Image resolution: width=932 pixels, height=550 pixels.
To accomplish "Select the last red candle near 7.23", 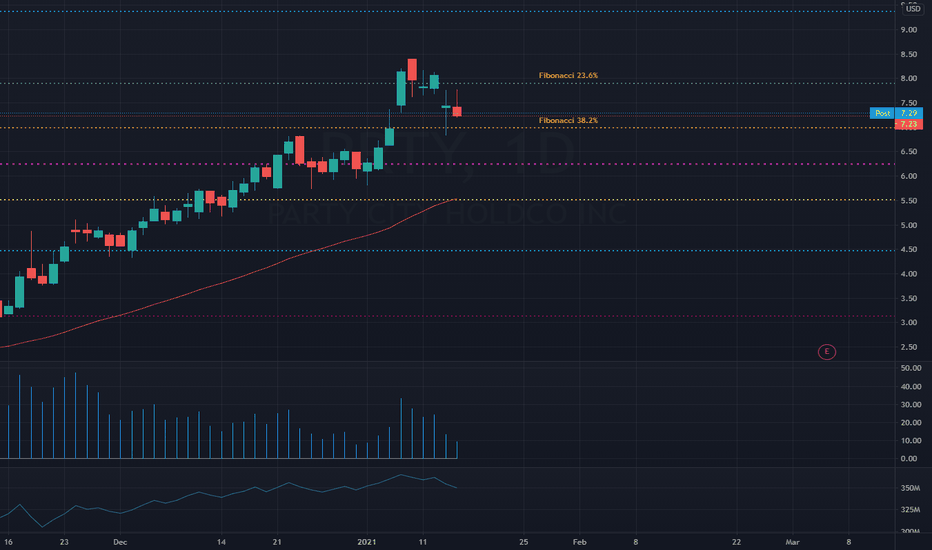I will pos(457,111).
